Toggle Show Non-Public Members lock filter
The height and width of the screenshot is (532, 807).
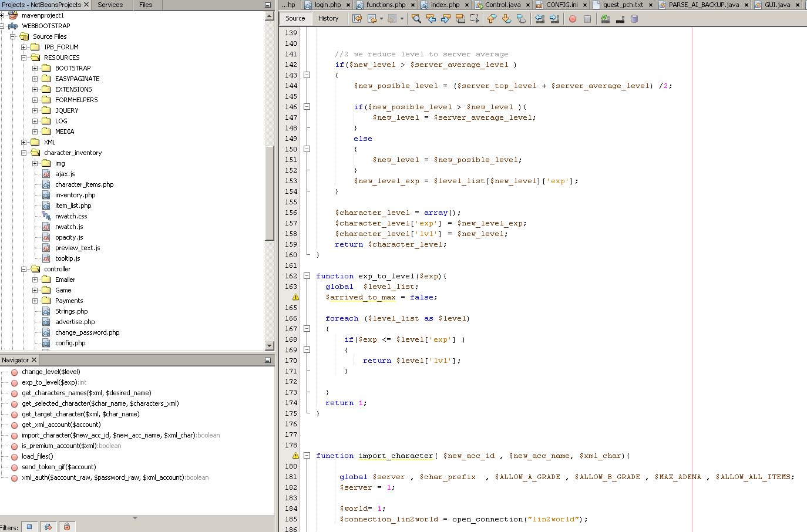67,527
